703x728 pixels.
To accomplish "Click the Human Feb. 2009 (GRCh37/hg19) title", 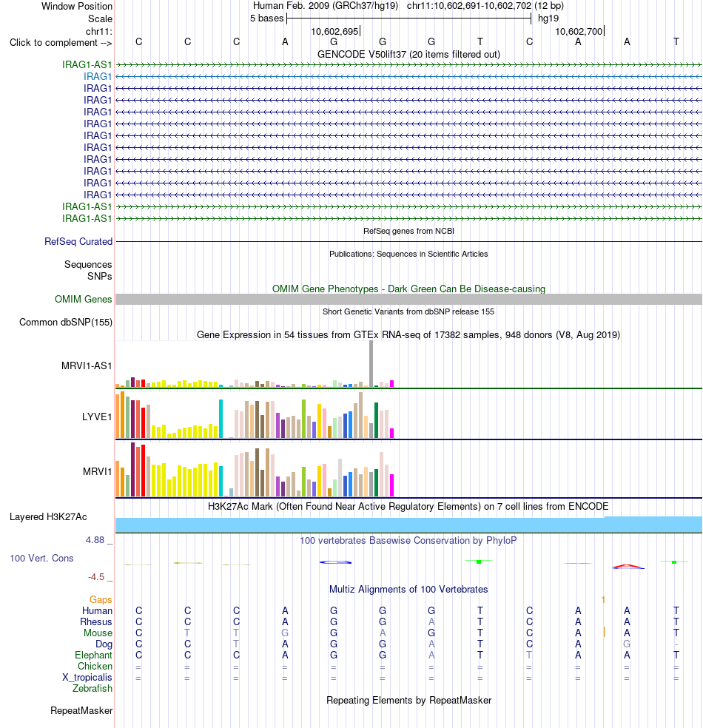I will pyautogui.click(x=326, y=6).
